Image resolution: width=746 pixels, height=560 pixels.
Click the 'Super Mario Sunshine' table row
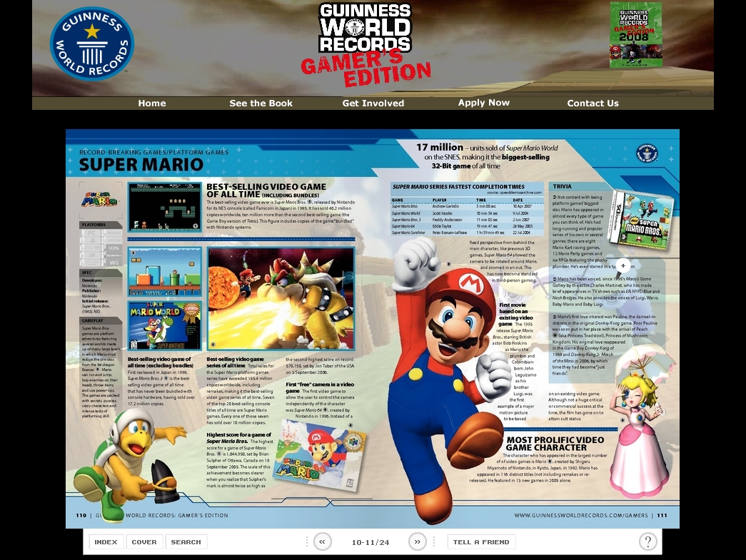467,233
